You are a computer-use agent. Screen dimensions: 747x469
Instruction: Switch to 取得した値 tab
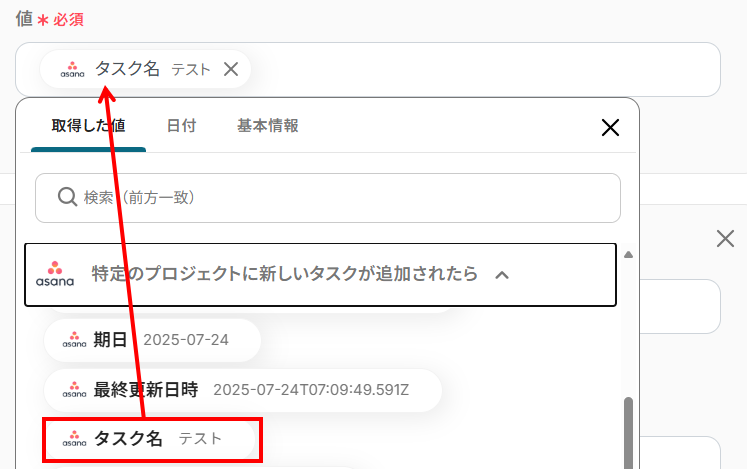tap(88, 126)
